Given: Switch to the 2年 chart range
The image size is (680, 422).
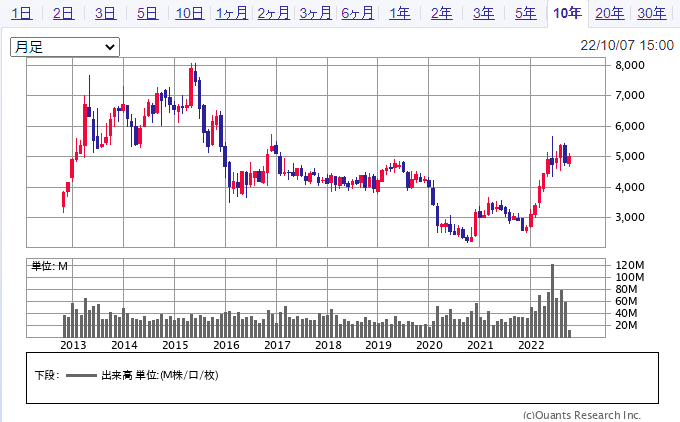Looking at the screenshot, I should coord(441,13).
